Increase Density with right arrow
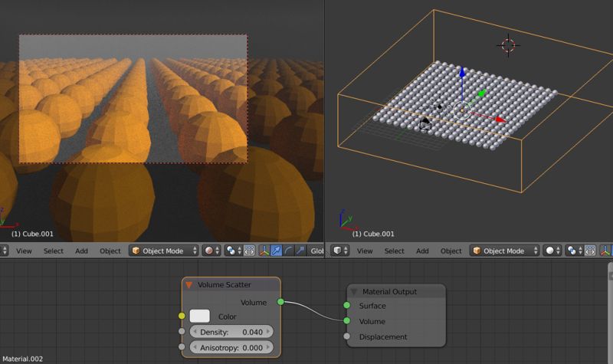 268,332
